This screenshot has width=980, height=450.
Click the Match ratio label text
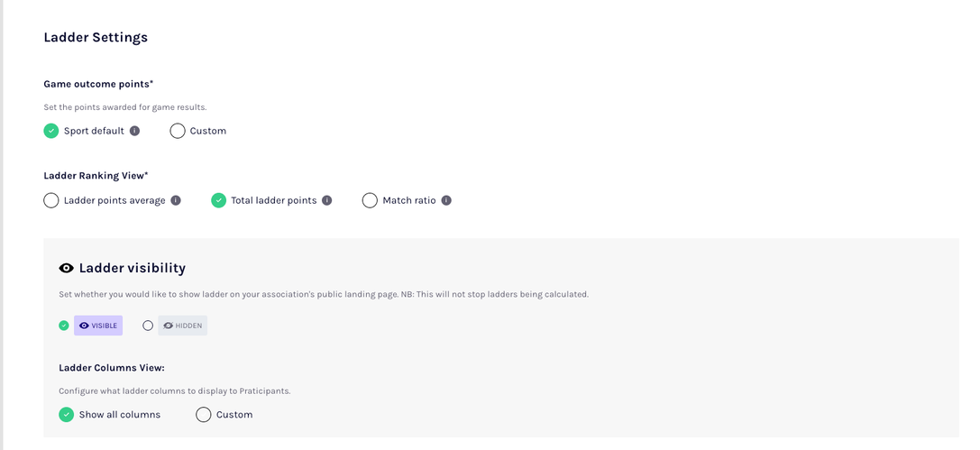pos(409,200)
